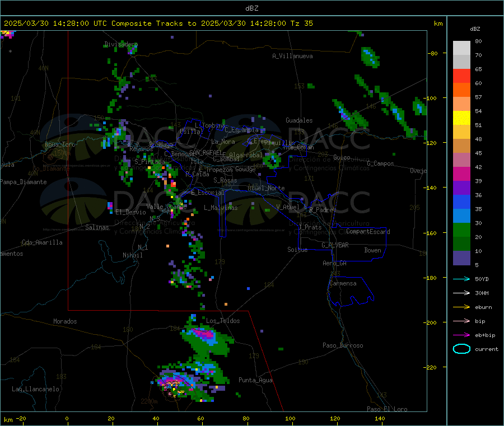
Task: Select the bright yellow swatch in dBZ scale
Action: click(461, 118)
